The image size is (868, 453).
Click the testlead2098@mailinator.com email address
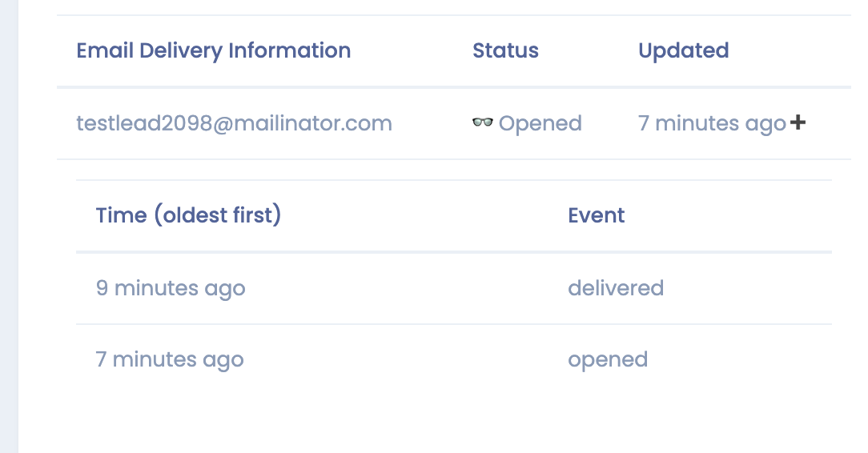point(234,123)
